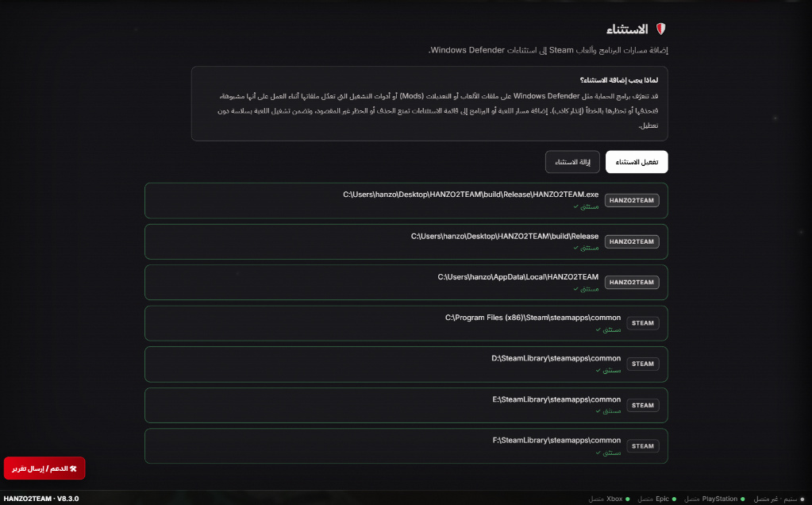Select the HANZO2TEAM badge for the build\Release folder
Viewport: 812px width, 505px height.
631,241
